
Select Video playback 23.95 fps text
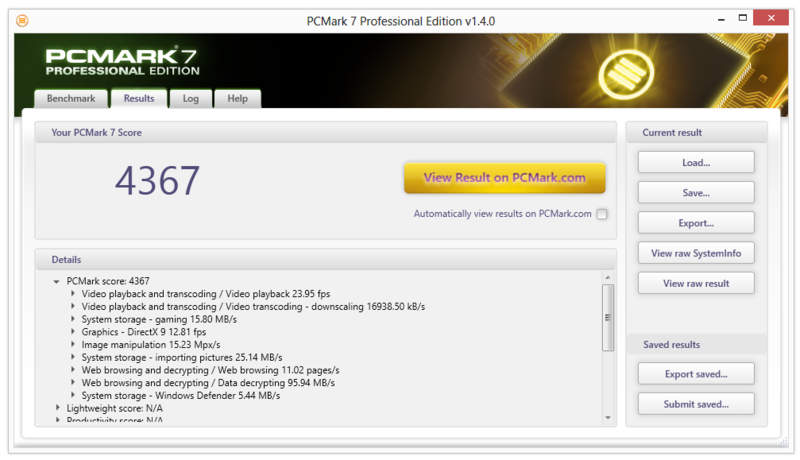coord(206,294)
